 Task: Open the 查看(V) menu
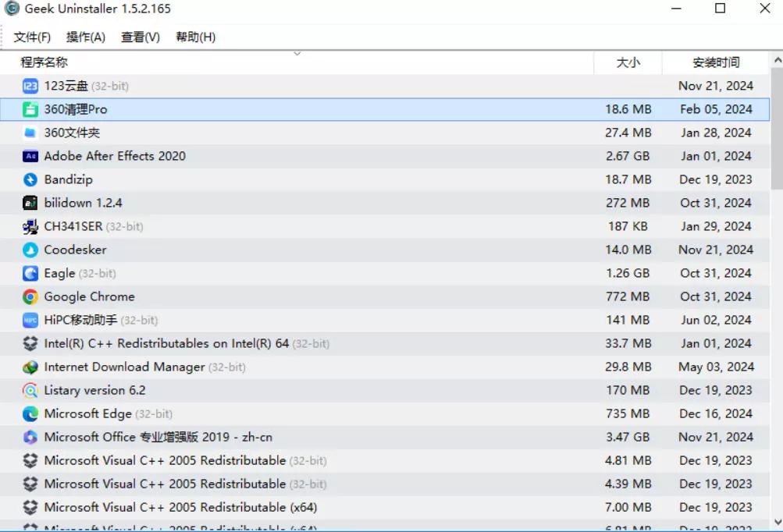[141, 37]
